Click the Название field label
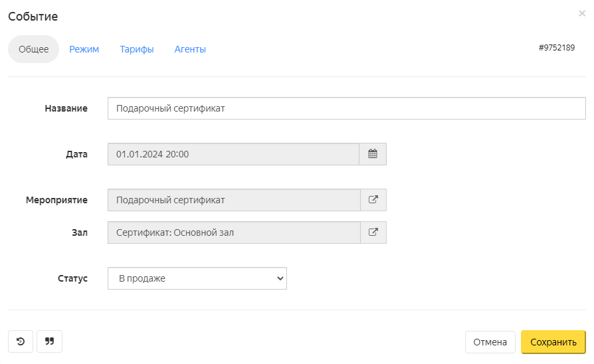 pyautogui.click(x=66, y=108)
